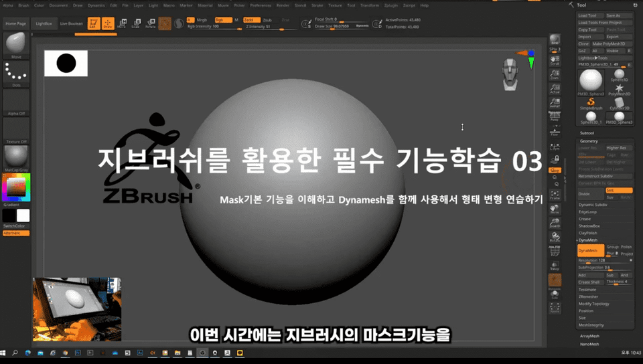
Task: Toggle the Zadd sculpt mode
Action: pyautogui.click(x=251, y=20)
